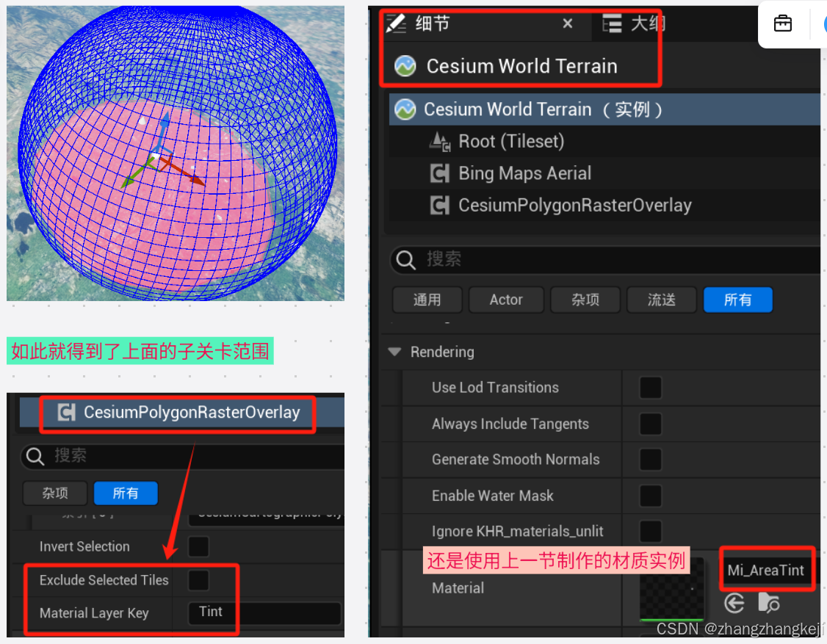Click the browse-to-asset folder icon
This screenshot has width=827, height=644.
coord(768,603)
